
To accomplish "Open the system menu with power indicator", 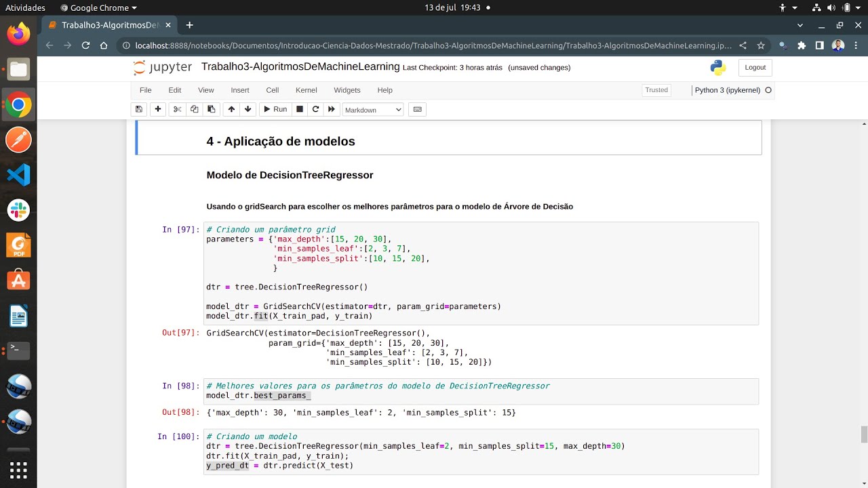I will coord(835,7).
